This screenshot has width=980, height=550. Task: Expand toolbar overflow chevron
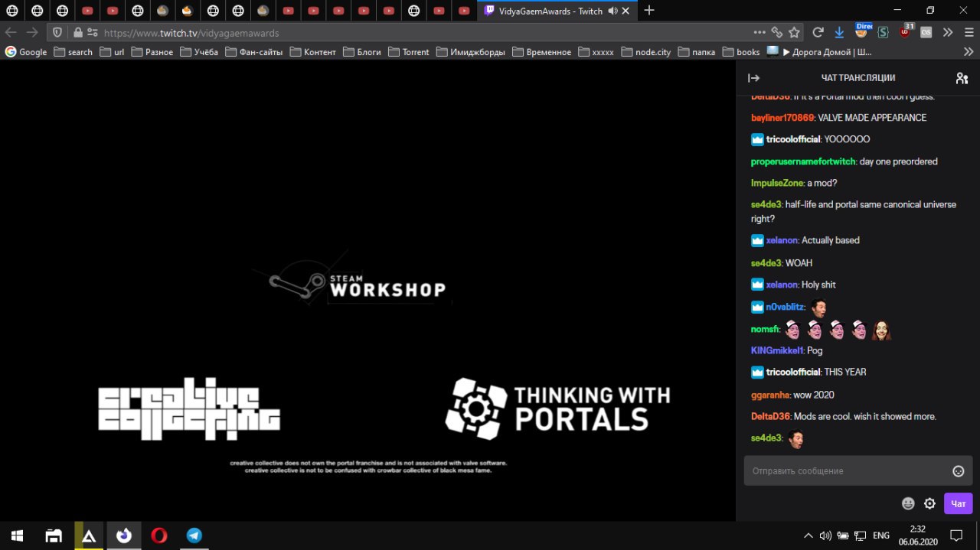coord(948,33)
